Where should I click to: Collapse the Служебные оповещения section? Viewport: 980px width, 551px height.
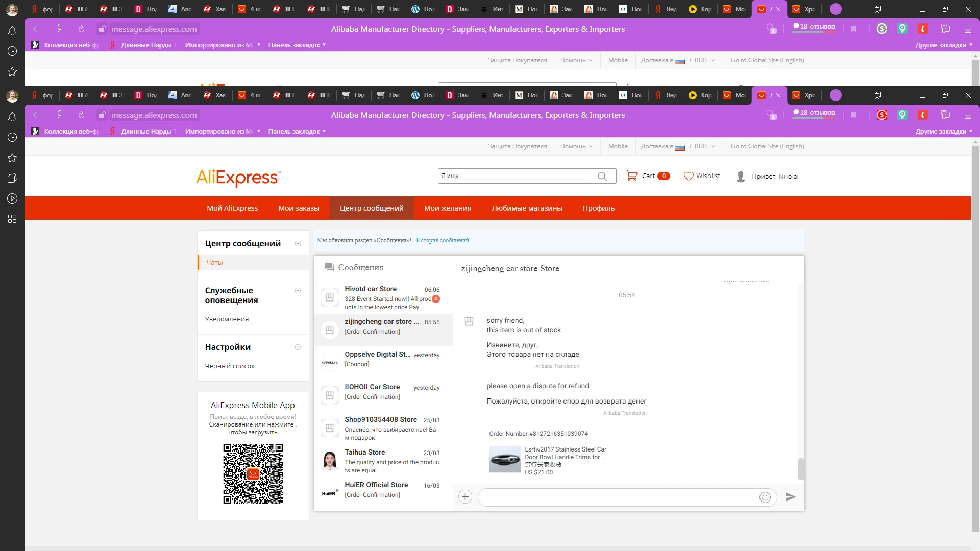(x=298, y=291)
